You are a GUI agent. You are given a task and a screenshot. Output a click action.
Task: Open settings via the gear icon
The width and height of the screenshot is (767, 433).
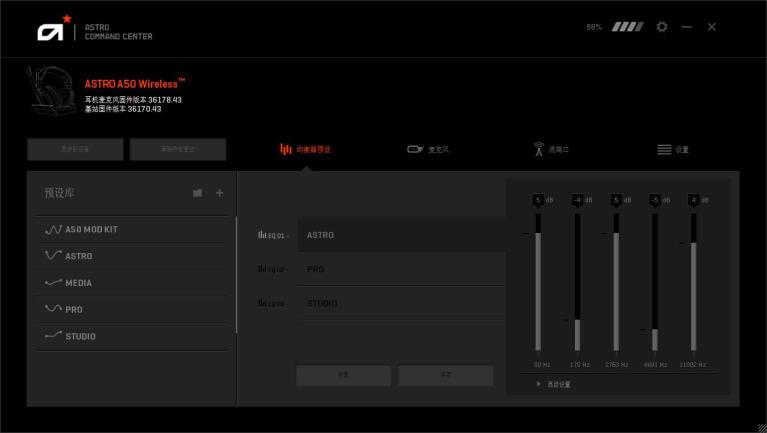(661, 27)
